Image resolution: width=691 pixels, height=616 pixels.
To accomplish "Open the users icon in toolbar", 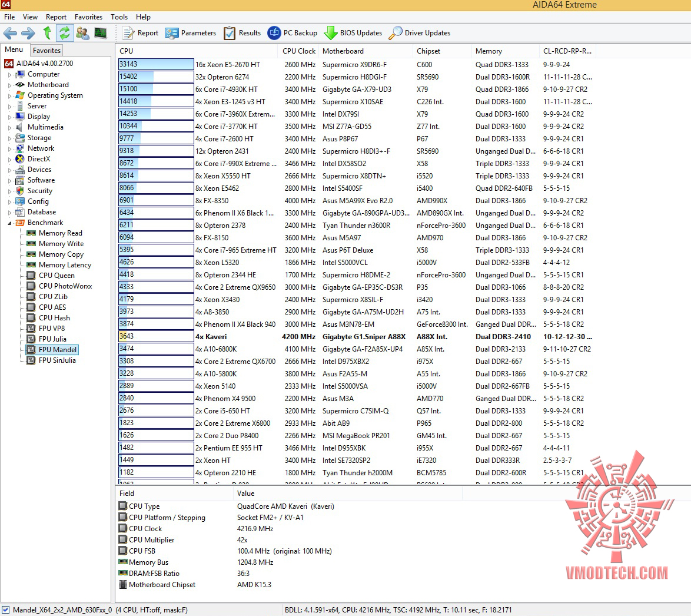I will click(82, 33).
